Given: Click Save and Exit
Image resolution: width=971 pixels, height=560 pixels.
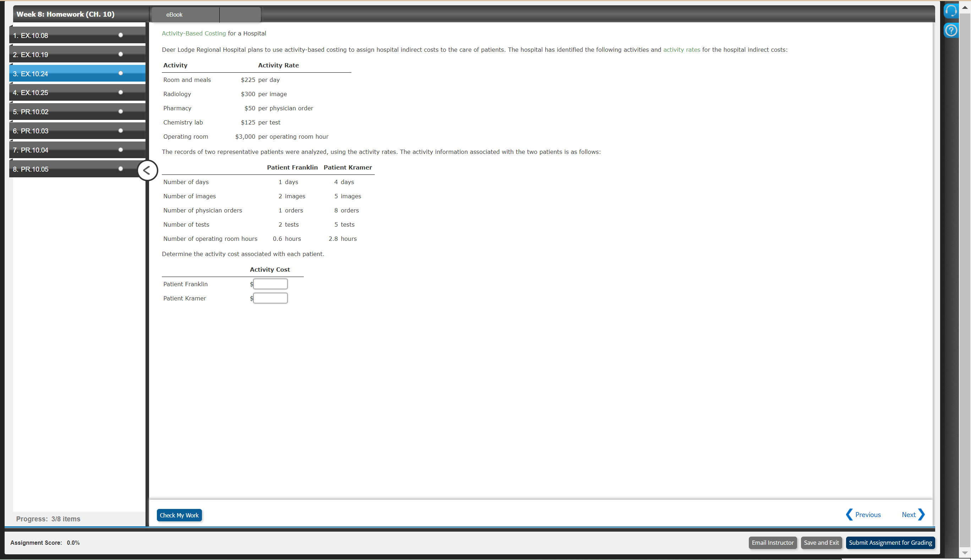Looking at the screenshot, I should click(x=821, y=543).
